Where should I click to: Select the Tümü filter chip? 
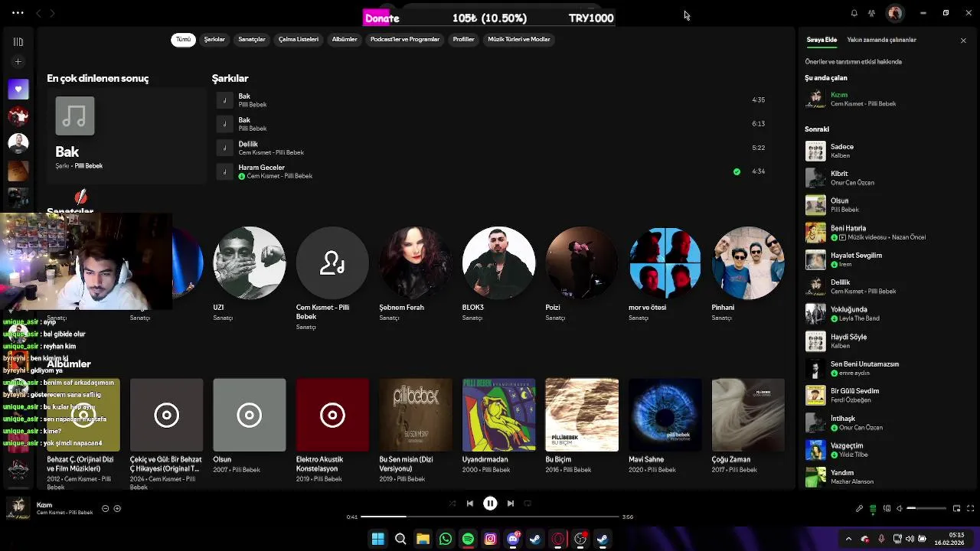[x=183, y=39]
